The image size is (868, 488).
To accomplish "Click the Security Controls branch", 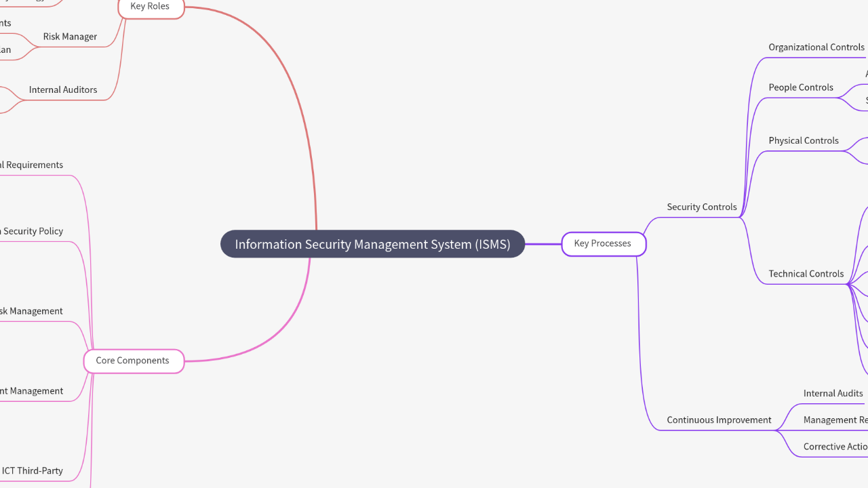I will tap(702, 207).
